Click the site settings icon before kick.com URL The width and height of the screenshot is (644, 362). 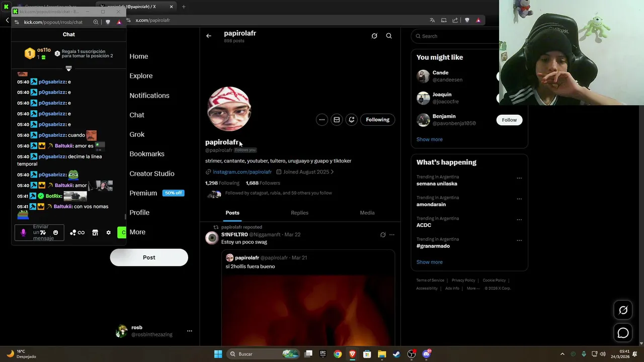pos(17,22)
